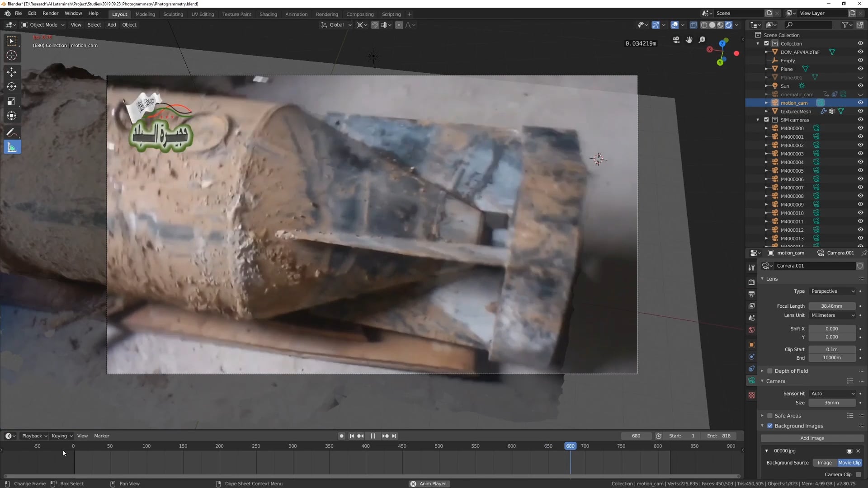Pick the Annotate pencil tool

point(12,132)
